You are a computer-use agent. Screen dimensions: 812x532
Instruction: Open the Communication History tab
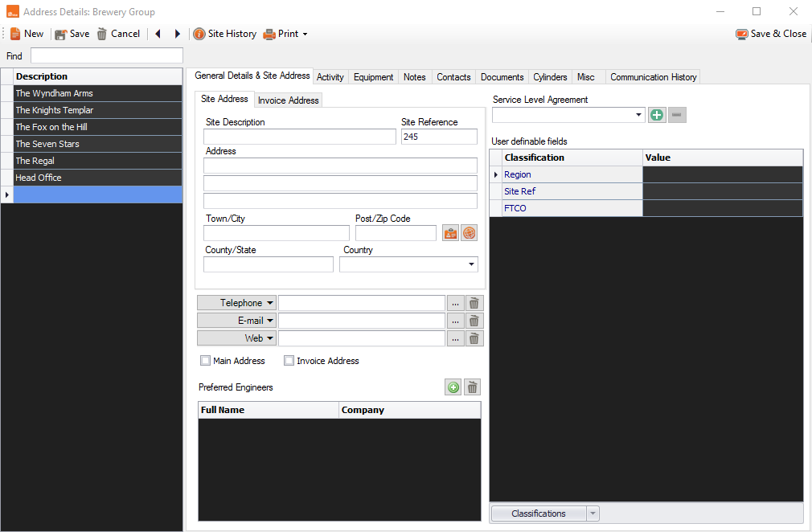(x=653, y=77)
